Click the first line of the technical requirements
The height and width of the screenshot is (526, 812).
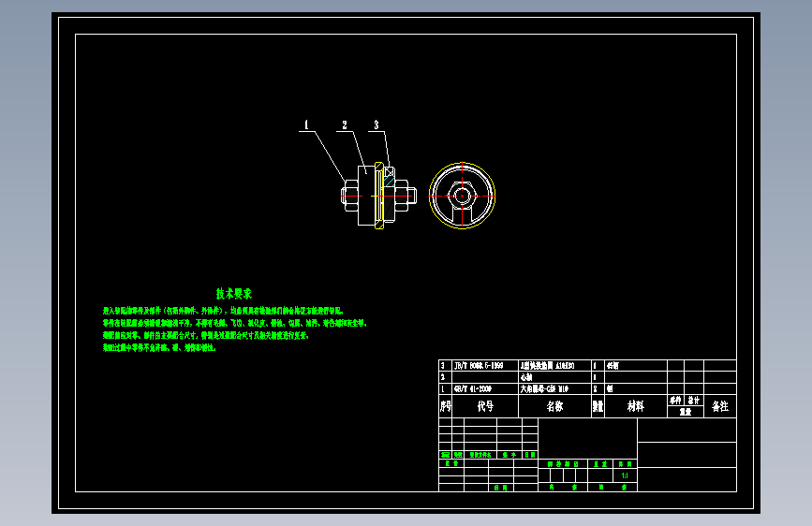223,311
